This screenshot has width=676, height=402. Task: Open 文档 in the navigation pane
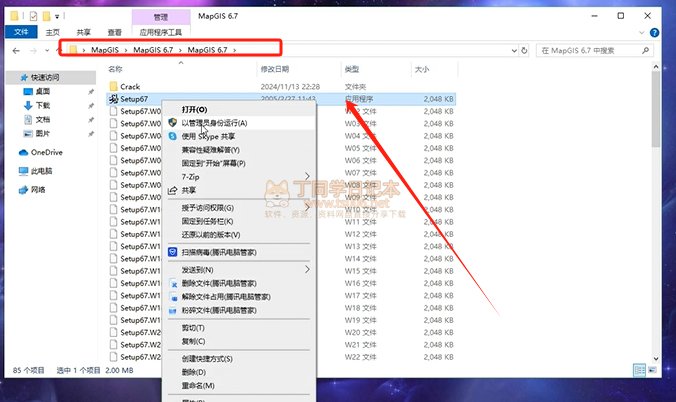coord(42,119)
